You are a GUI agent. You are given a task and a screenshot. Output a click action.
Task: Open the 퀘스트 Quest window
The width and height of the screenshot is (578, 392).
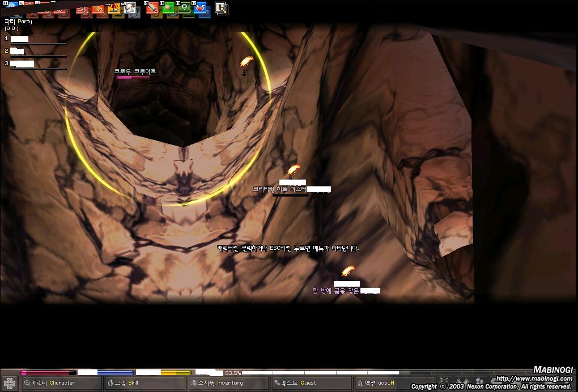(312, 383)
